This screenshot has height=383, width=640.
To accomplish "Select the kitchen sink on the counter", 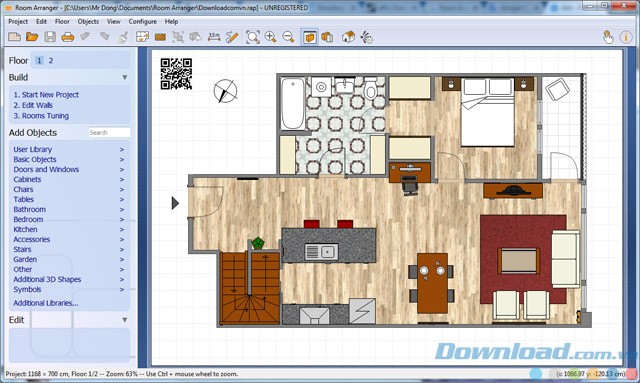I will (x=321, y=252).
